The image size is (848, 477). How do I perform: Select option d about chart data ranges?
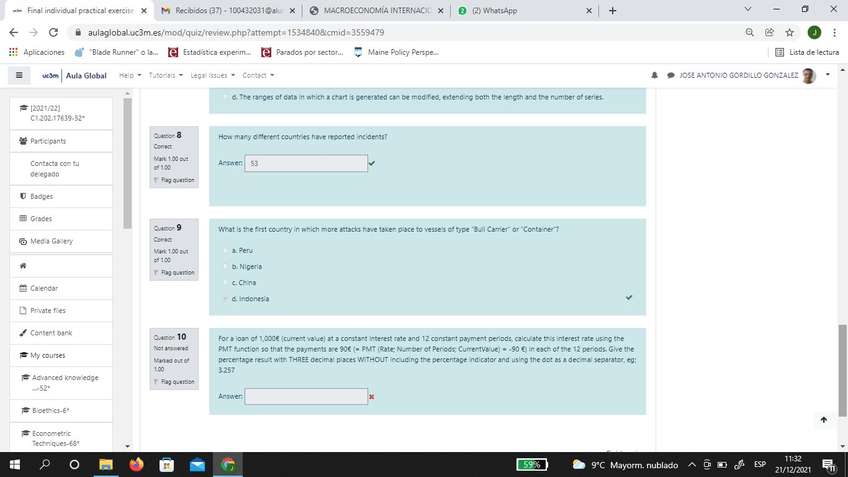[x=226, y=97]
